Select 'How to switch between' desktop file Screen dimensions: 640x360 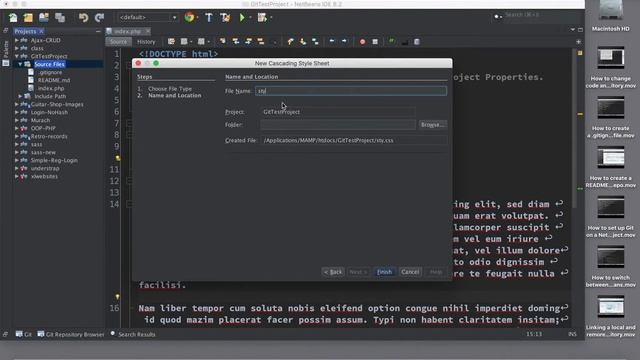coord(611,267)
